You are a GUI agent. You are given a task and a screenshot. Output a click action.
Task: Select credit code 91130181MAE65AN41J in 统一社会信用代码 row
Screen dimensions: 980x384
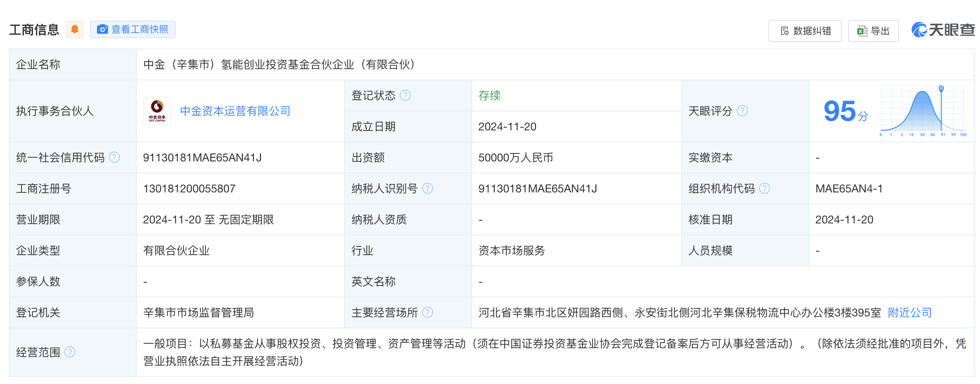point(202,157)
